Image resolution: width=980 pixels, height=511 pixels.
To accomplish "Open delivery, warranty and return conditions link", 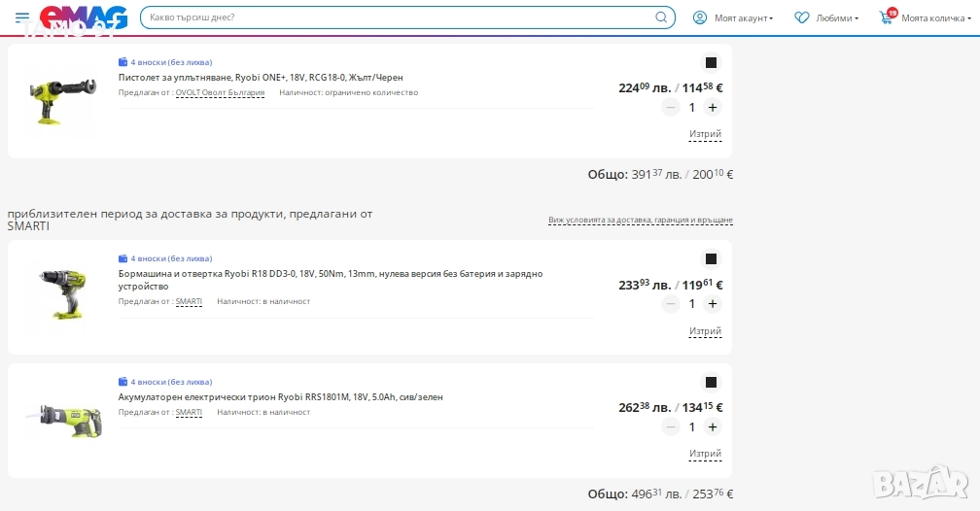I will tap(640, 221).
